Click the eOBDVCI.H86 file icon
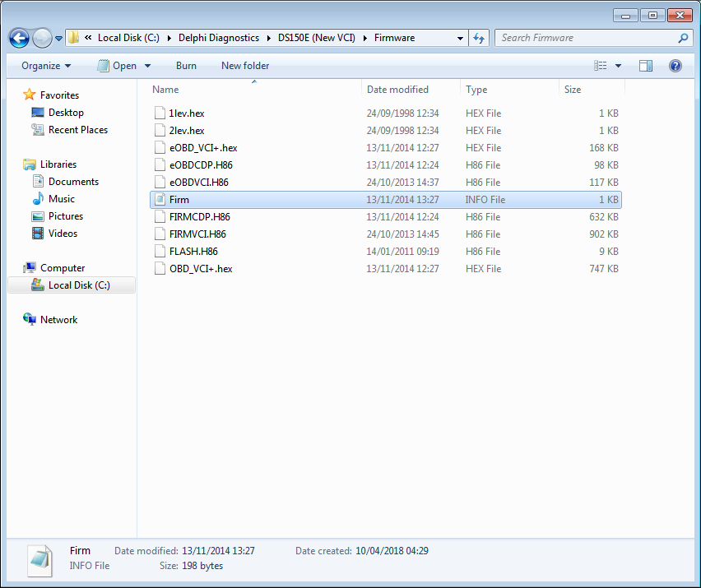 click(160, 183)
